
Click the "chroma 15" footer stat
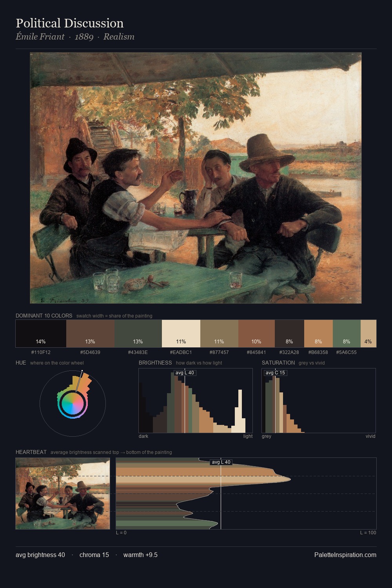tap(94, 555)
